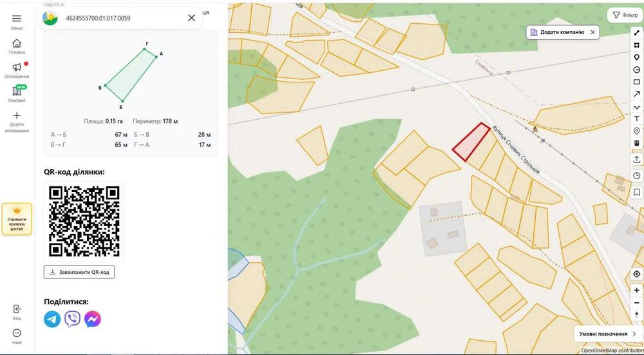Open the history clock icon

637,175
